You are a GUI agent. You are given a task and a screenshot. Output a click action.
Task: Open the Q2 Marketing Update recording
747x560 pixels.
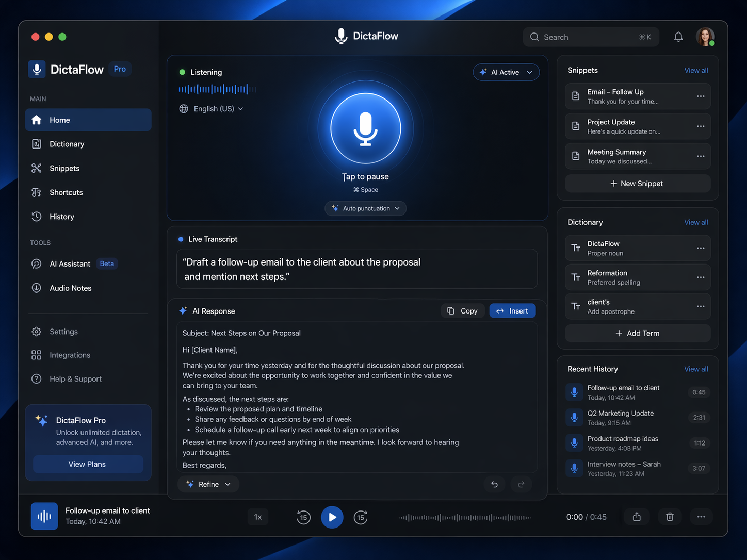638,418
